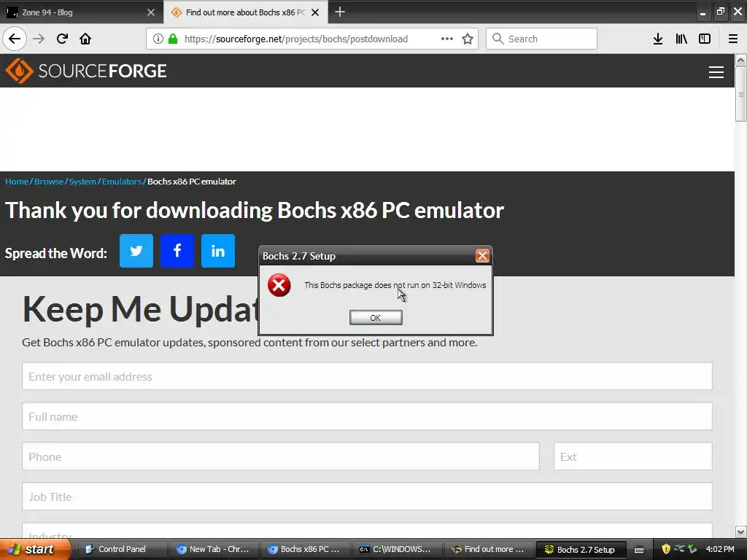
Task: Focus the Full name field
Action: pyautogui.click(x=367, y=416)
